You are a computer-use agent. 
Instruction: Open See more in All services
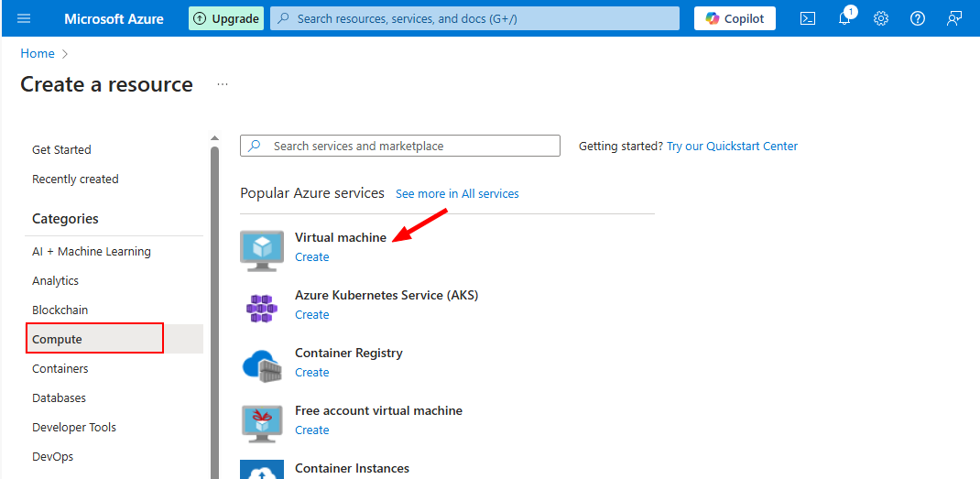coord(457,194)
